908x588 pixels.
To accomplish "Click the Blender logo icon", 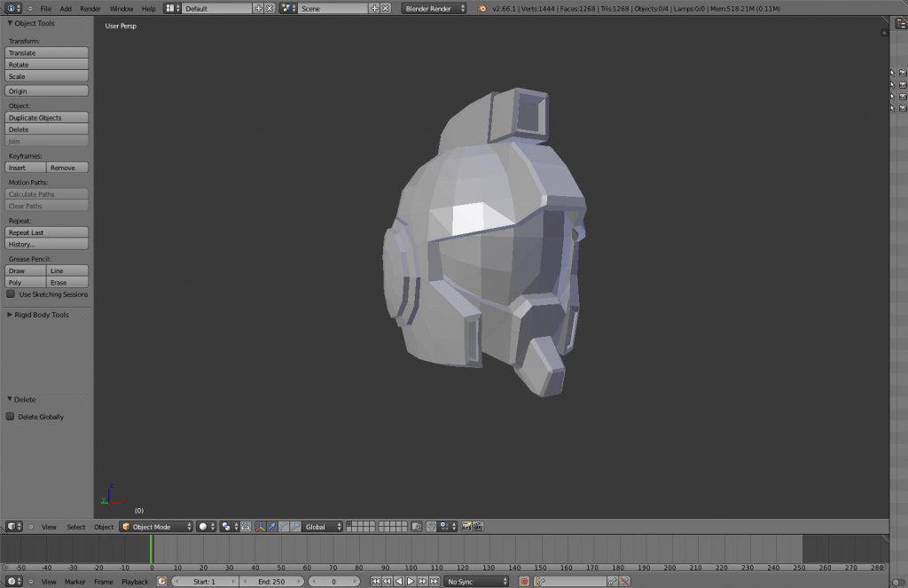I will [481, 8].
